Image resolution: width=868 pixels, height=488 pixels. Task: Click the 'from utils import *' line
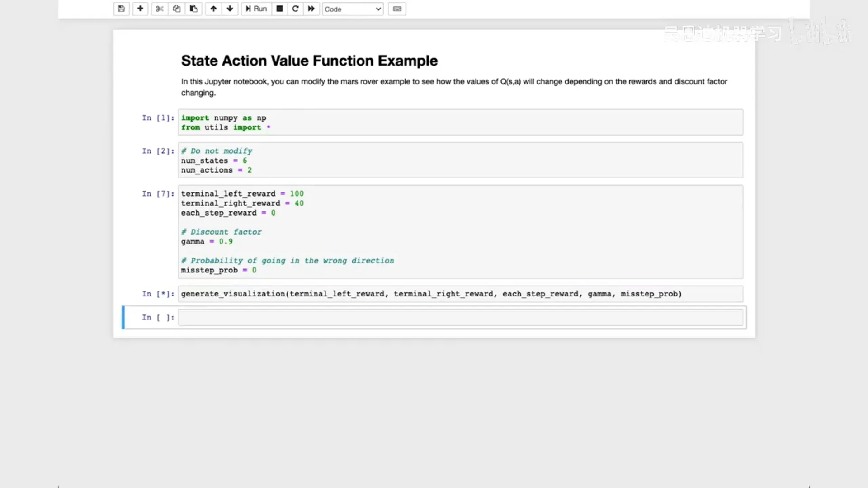click(226, 127)
